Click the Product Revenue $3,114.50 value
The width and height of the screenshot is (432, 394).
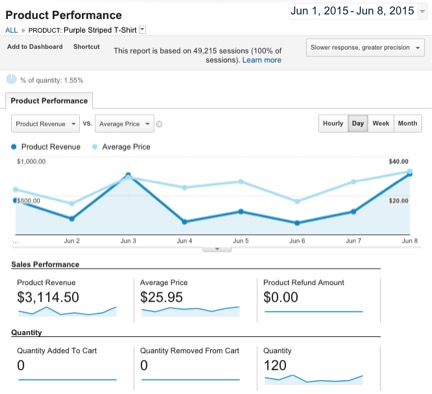click(x=48, y=297)
